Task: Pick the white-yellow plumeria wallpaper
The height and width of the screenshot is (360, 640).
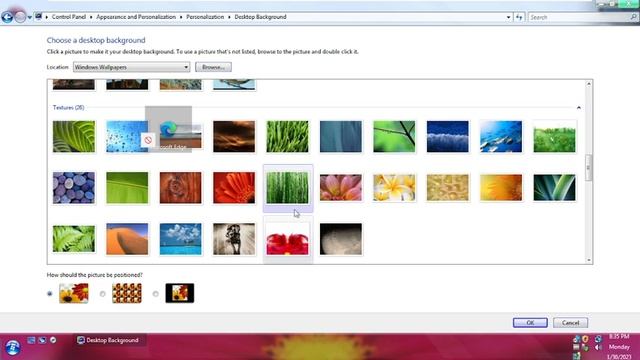Action: click(x=394, y=188)
